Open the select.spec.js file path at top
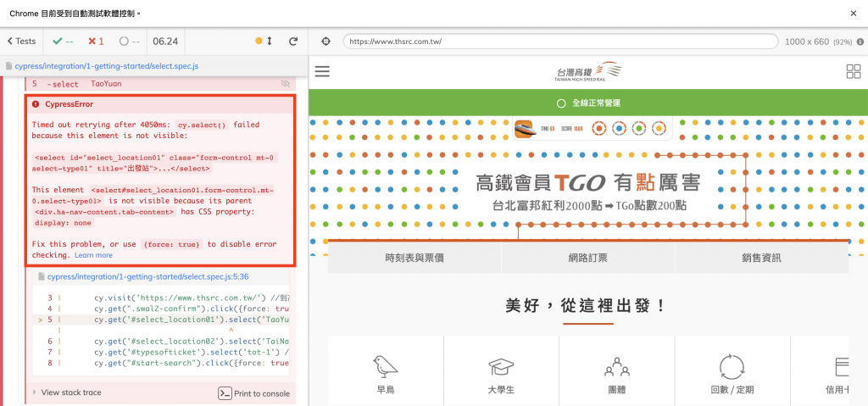Viewport: 868px width, 406px height. (x=106, y=65)
